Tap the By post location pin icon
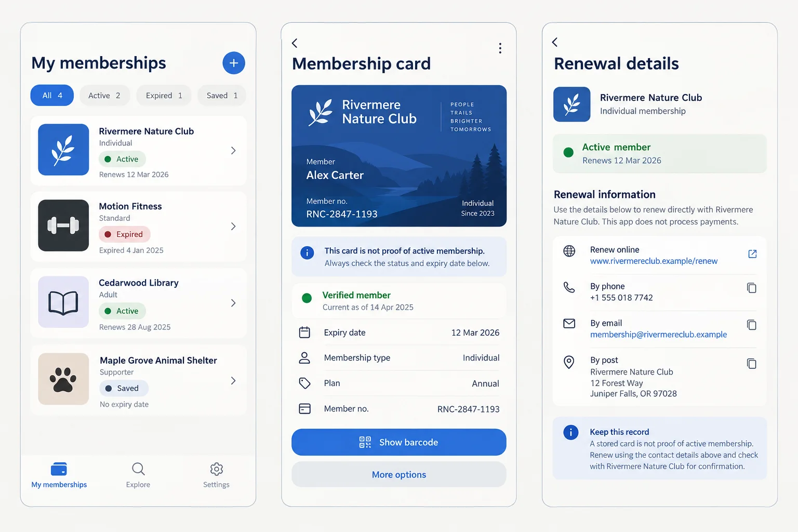Viewport: 798px width, 532px height. click(x=569, y=362)
